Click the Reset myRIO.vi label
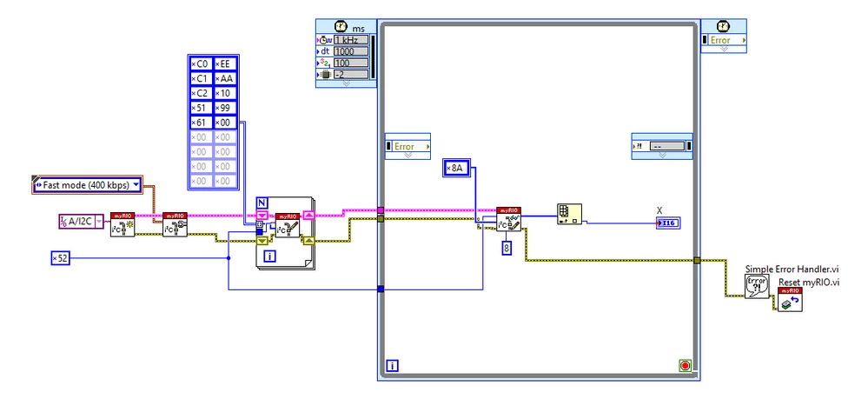 [809, 282]
